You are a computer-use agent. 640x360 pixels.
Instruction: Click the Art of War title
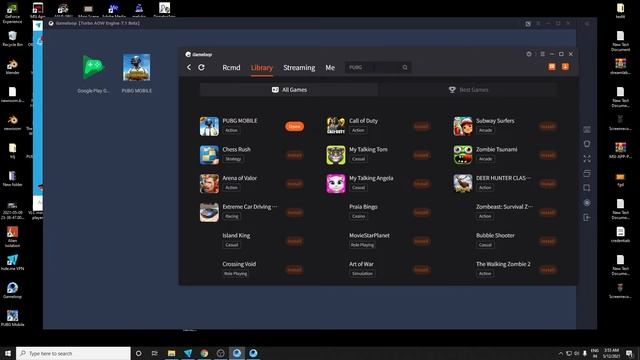pyautogui.click(x=361, y=264)
